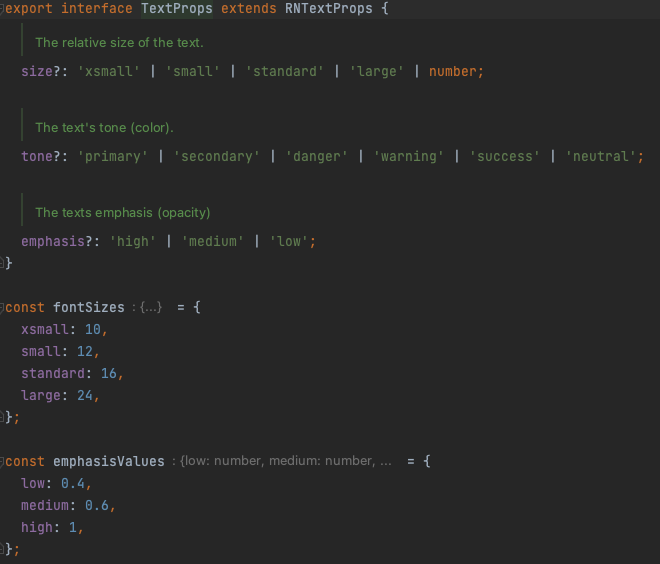Click the value 24 in fontSizes

[x=85, y=395]
